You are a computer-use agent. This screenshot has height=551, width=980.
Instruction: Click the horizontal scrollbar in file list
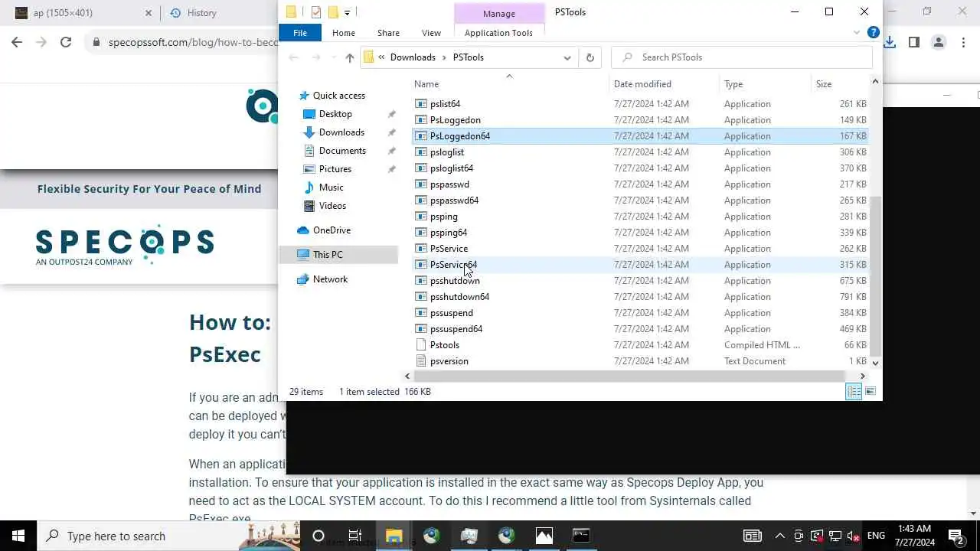coord(628,376)
